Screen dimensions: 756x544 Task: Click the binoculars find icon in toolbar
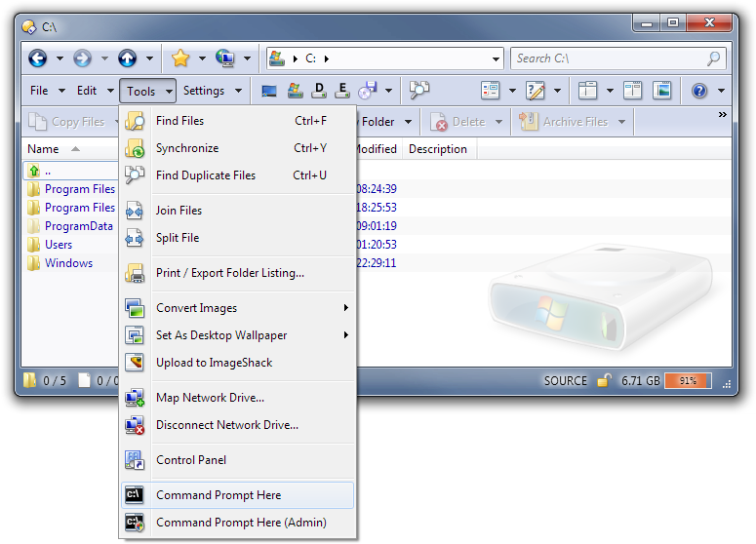coord(419,91)
